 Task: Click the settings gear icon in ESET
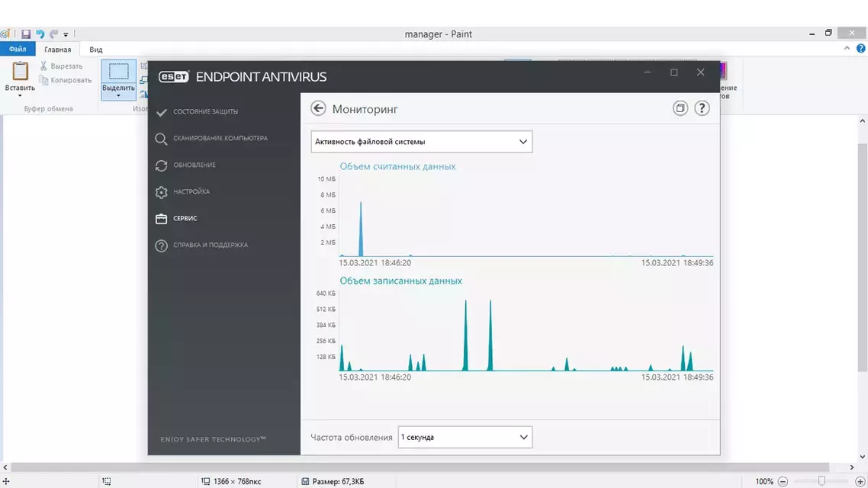(x=161, y=192)
